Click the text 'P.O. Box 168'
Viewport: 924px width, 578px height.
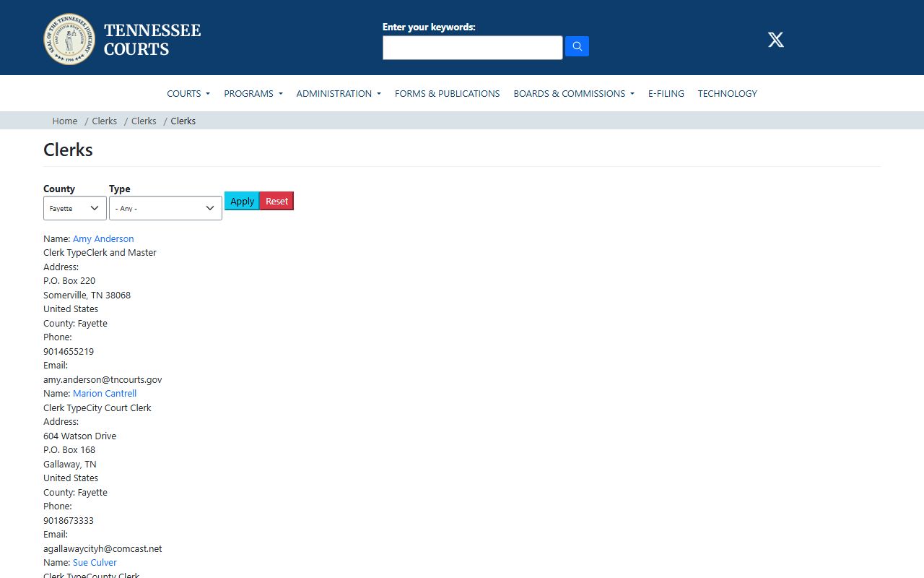69,449
